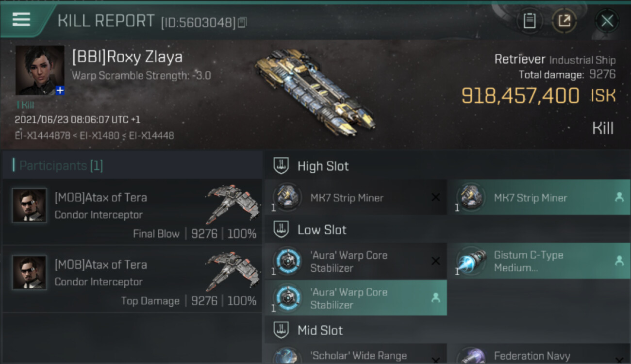
Task: Open the Federation Navy module entry
Action: [539, 354]
